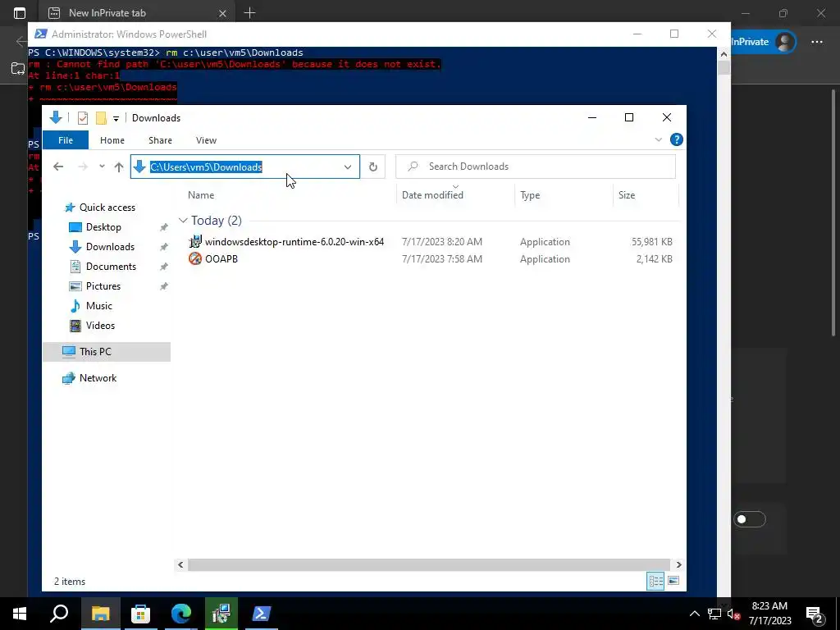The image size is (840, 630).
Task: Open the recent locations dropdown arrow
Action: coord(102,167)
